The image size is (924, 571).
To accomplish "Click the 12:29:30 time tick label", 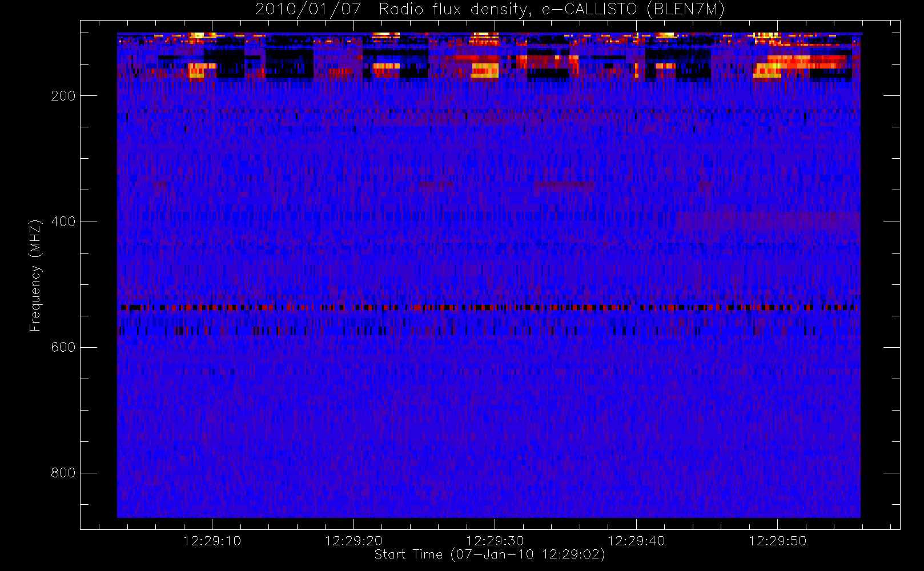I will (x=495, y=541).
